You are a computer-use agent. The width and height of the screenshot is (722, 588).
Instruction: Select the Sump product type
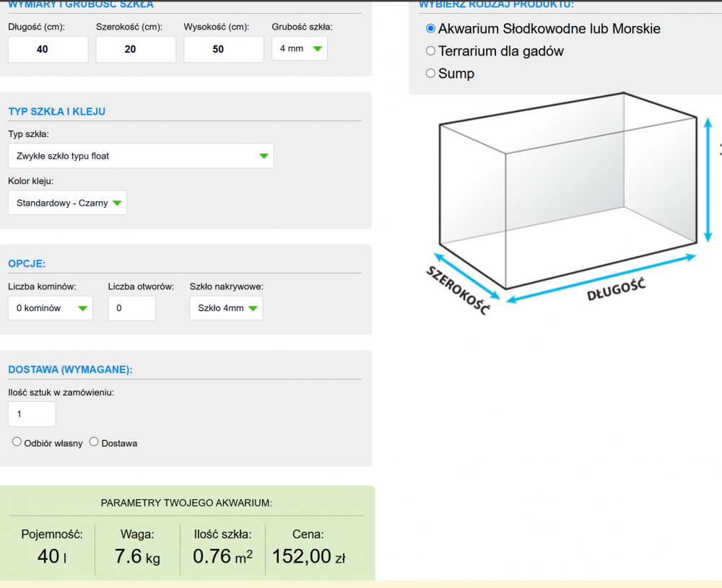(431, 73)
